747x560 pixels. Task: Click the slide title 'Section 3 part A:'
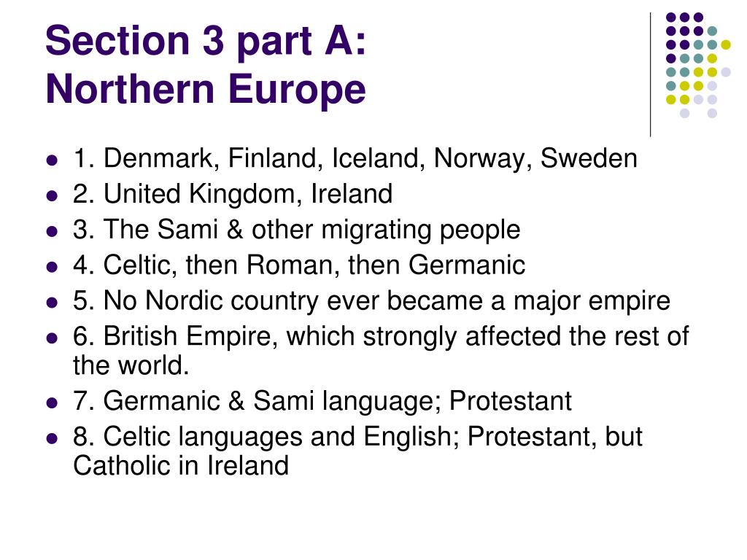pos(206,42)
